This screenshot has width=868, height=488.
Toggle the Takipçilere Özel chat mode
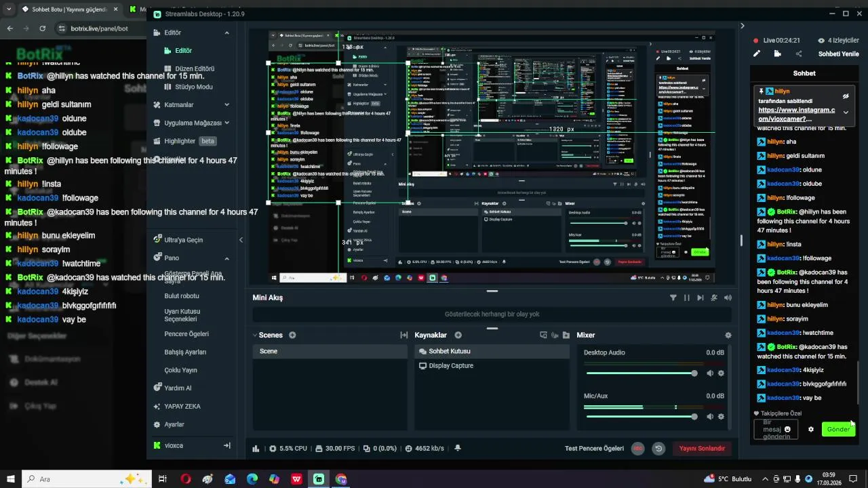tap(777, 413)
